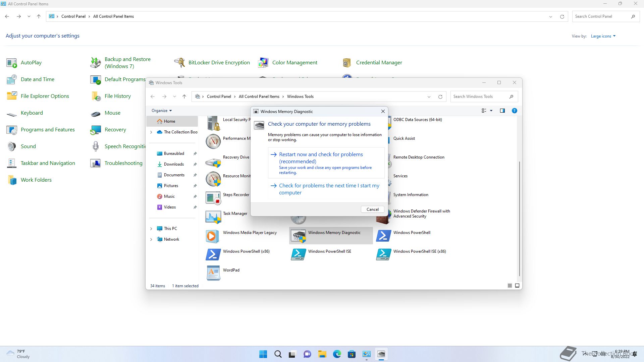Select Windows Media Player Legacy icon
Screen dimensions: 644x362
click(x=213, y=236)
